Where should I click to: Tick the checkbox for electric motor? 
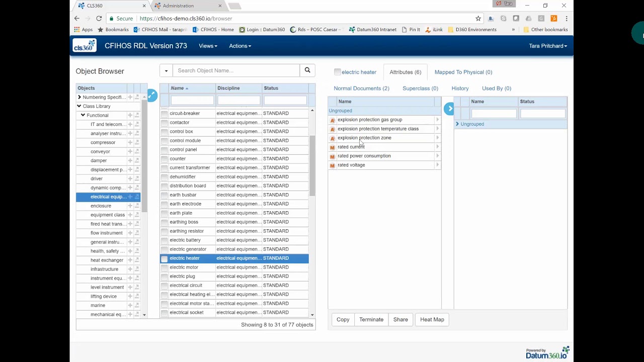(164, 267)
